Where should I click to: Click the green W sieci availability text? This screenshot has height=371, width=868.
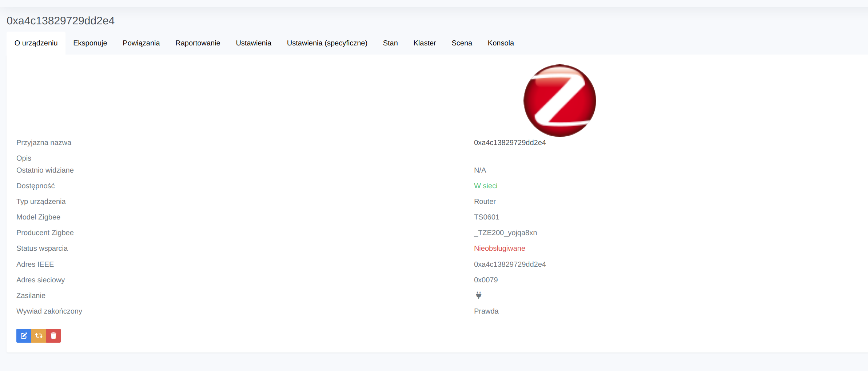pos(485,186)
